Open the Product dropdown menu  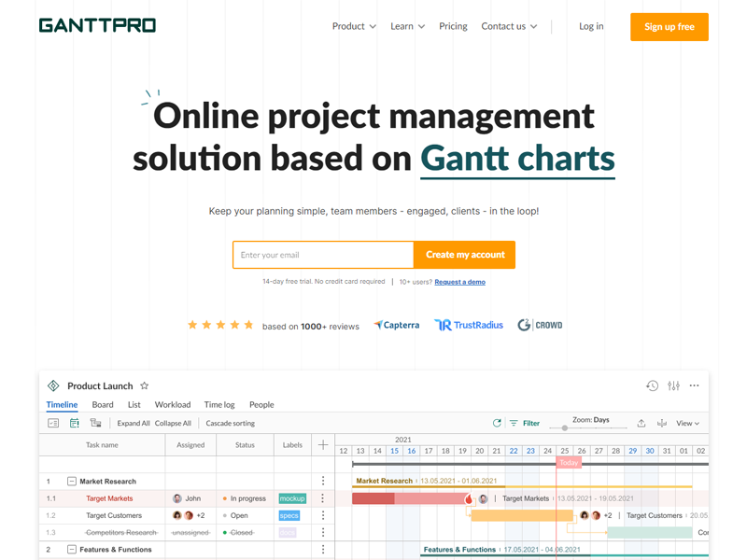pyautogui.click(x=354, y=26)
